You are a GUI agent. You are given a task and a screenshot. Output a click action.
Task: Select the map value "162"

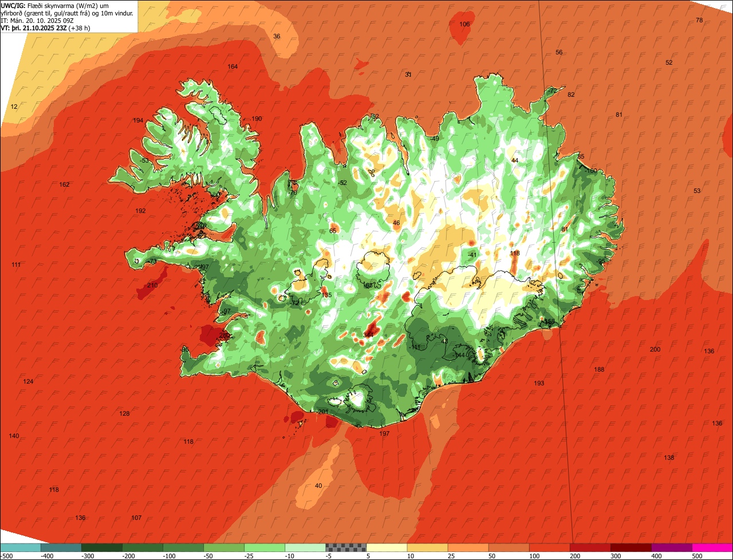point(64,184)
